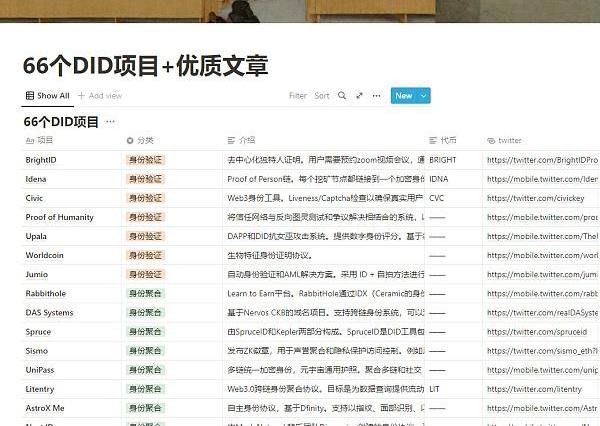600x426 pixels.
Task: Open the Sort options
Action: pyautogui.click(x=322, y=96)
